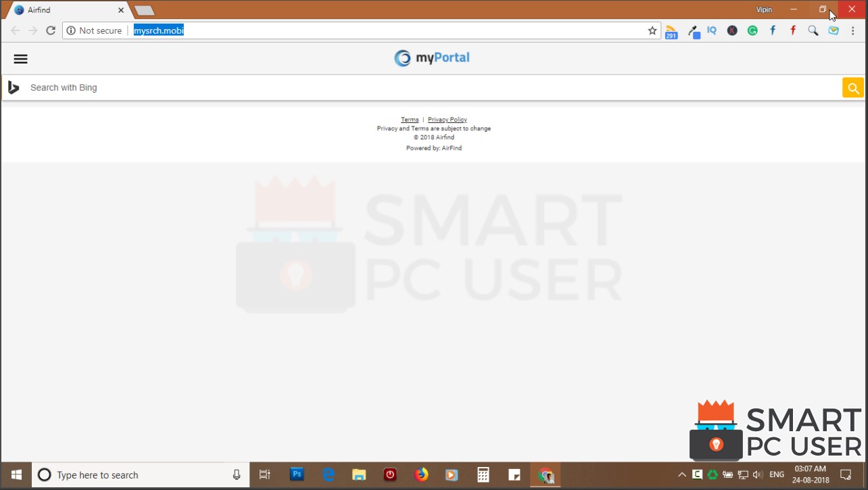868x490 pixels.
Task: Show hidden system tray icons
Action: pyautogui.click(x=682, y=475)
